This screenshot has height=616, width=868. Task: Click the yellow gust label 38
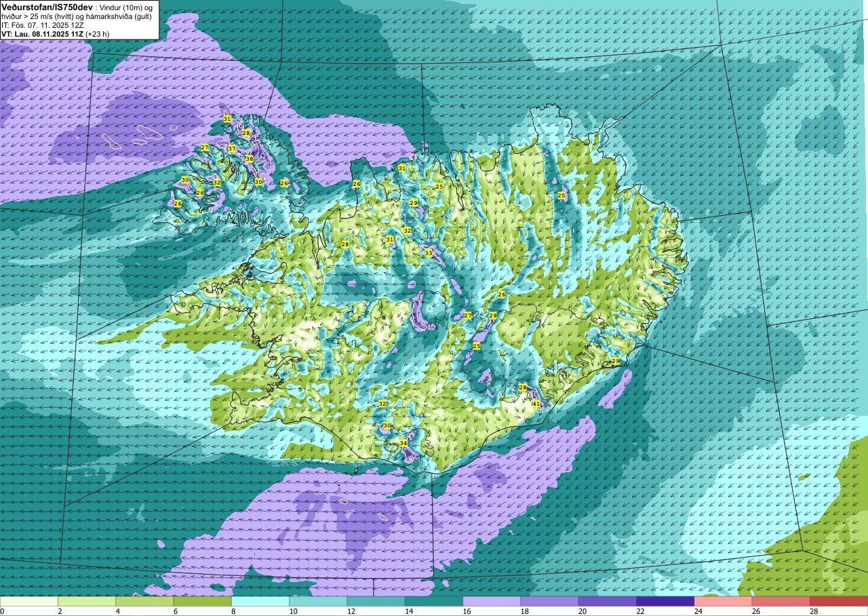point(250,159)
